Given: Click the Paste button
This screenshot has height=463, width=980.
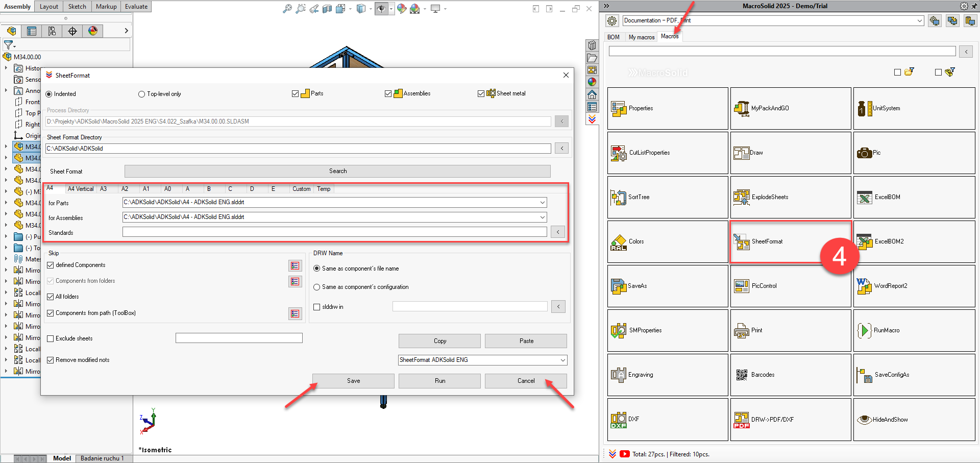Looking at the screenshot, I should (x=526, y=341).
